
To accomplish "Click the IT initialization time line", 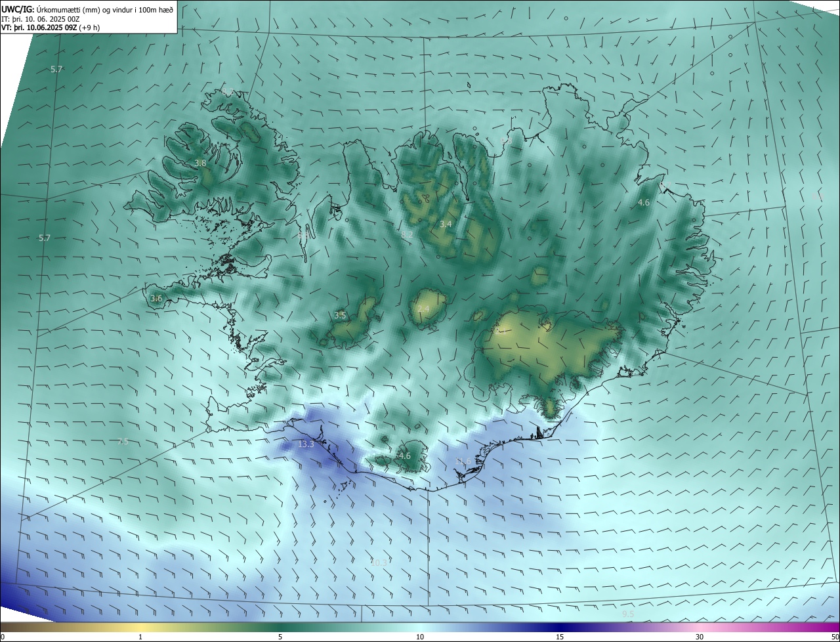I will coord(41,18).
